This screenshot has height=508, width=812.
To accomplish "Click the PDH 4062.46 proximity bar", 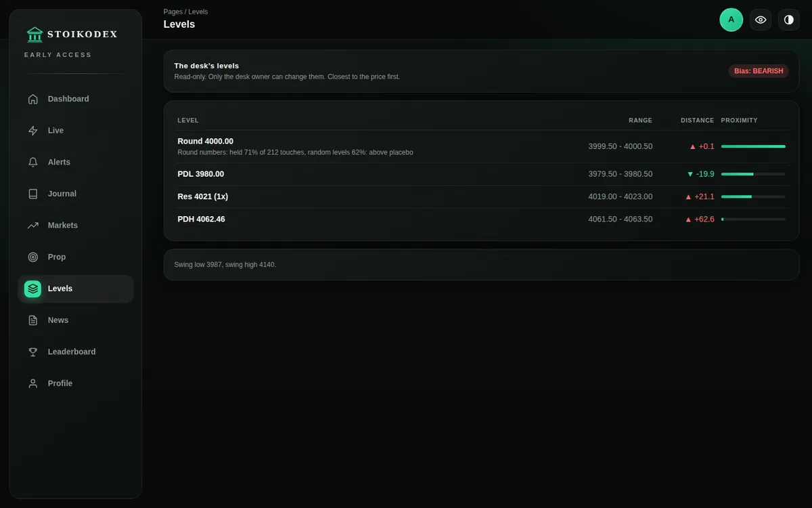I will 753,219.
